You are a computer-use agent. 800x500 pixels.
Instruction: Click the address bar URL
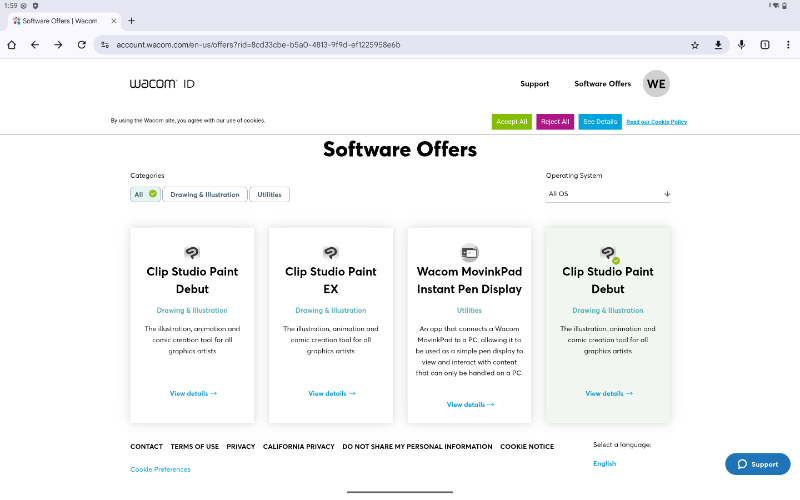coord(258,45)
